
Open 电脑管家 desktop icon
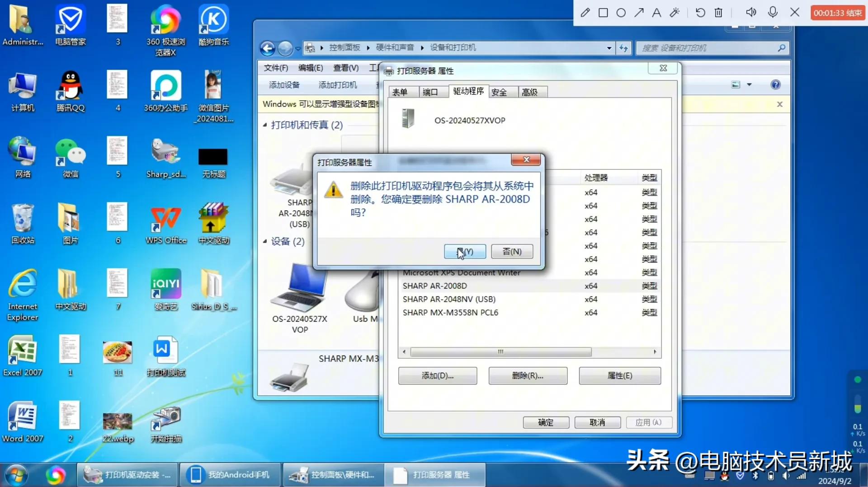pyautogui.click(x=71, y=25)
